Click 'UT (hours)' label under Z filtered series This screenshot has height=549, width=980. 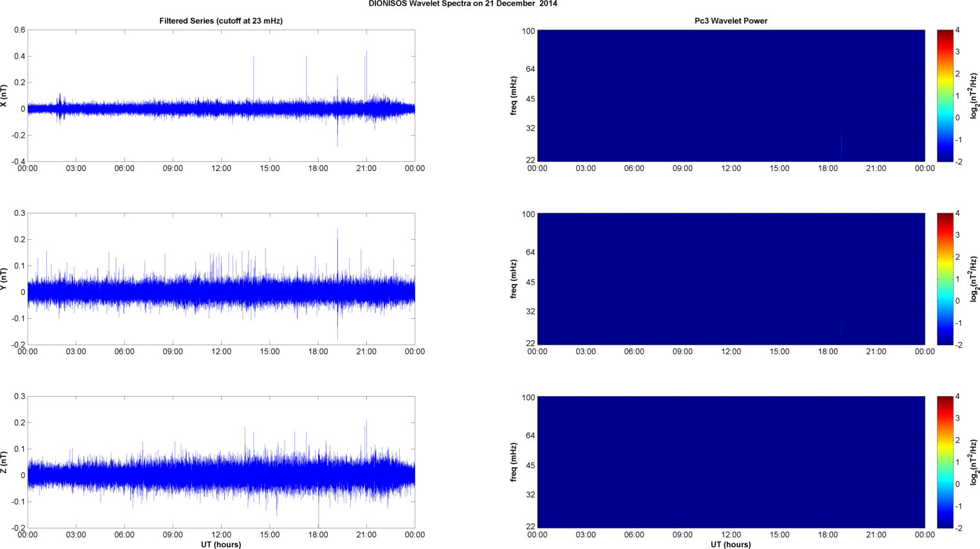tap(221, 544)
